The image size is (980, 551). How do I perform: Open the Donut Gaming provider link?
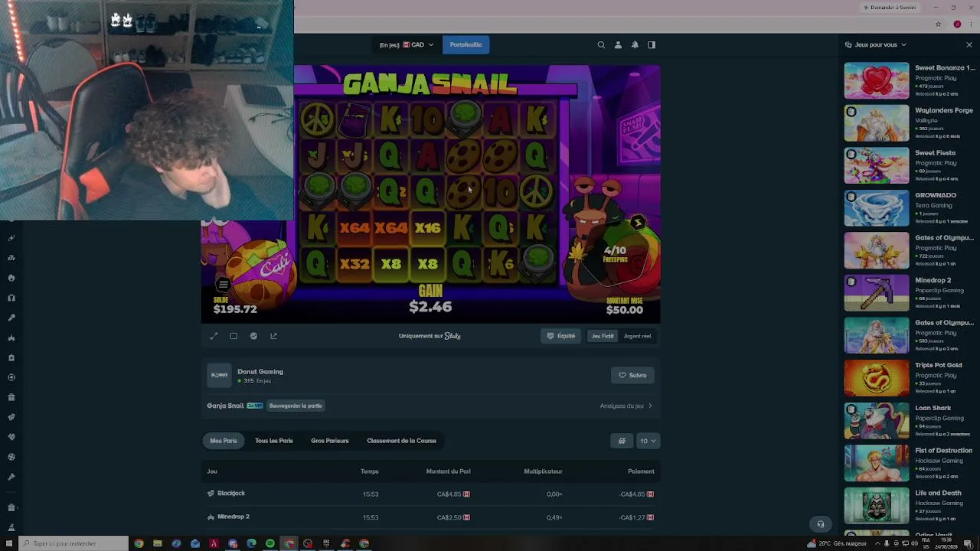coord(260,372)
